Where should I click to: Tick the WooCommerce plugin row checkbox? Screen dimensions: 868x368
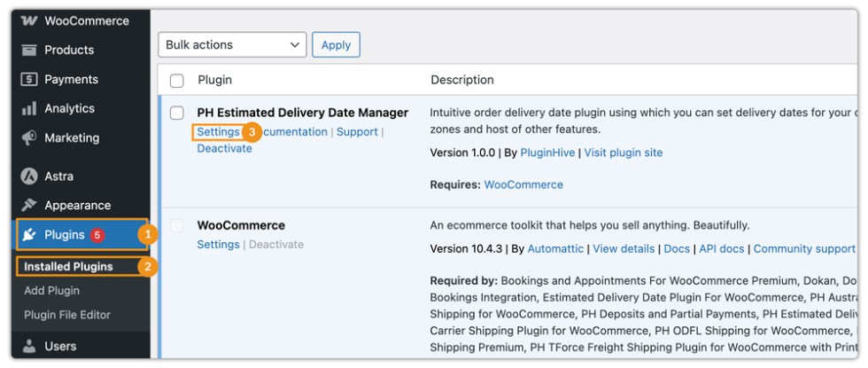176,225
